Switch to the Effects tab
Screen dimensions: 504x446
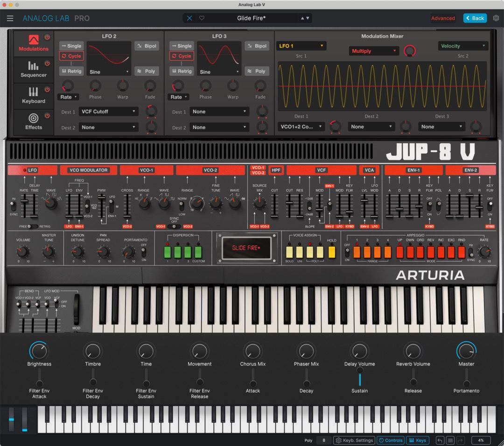click(x=34, y=121)
